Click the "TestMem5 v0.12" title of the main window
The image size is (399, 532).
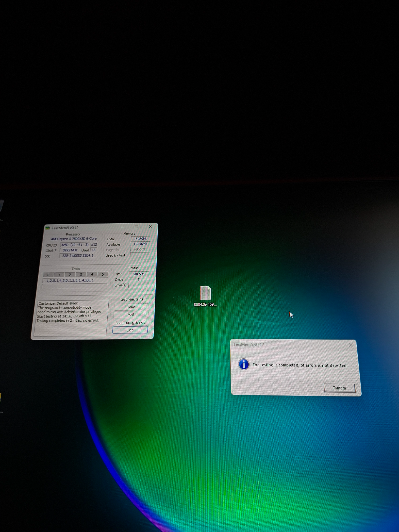tap(65, 228)
